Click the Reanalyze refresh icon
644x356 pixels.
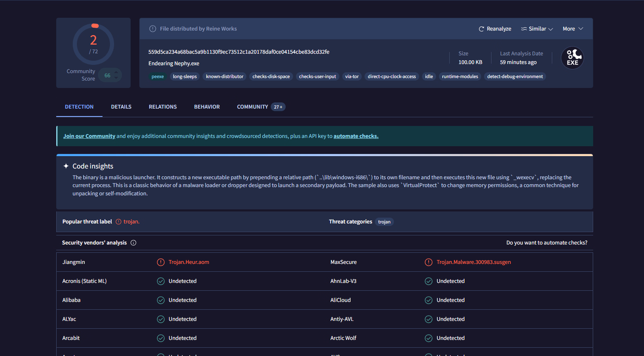click(x=481, y=29)
